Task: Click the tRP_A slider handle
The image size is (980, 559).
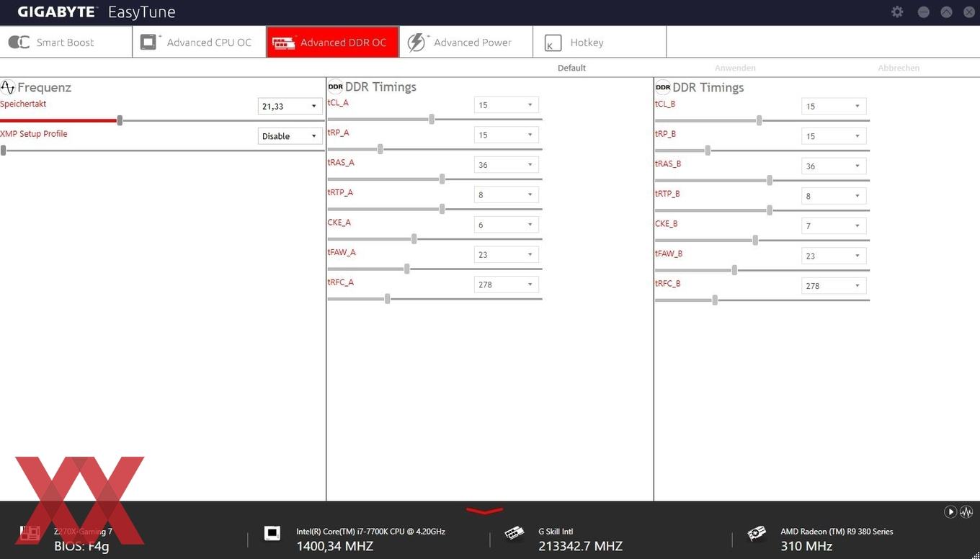Action: point(380,149)
